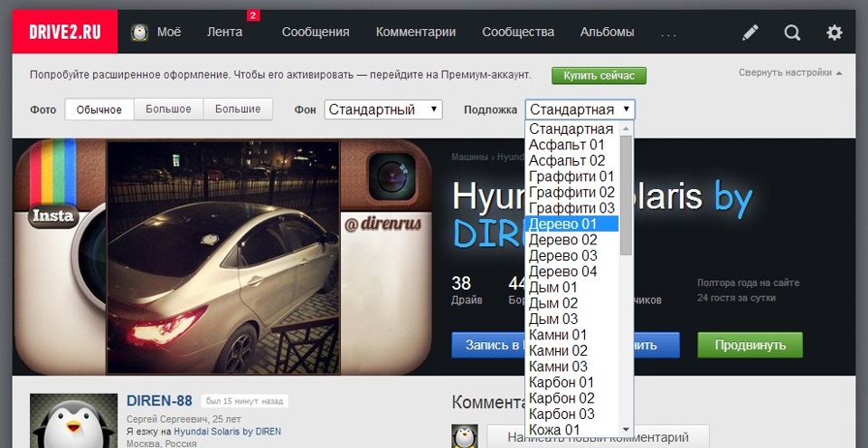Choose Дым 01 from the list

(571, 287)
